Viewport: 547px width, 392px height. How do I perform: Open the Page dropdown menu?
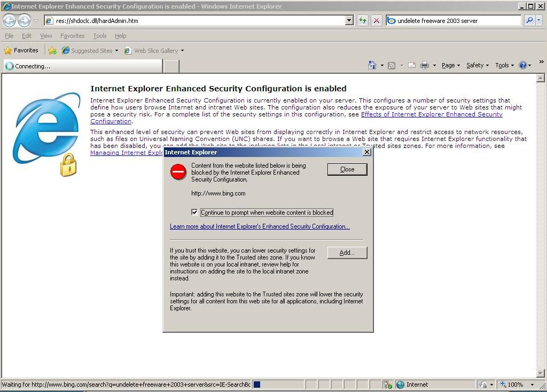pyautogui.click(x=450, y=65)
